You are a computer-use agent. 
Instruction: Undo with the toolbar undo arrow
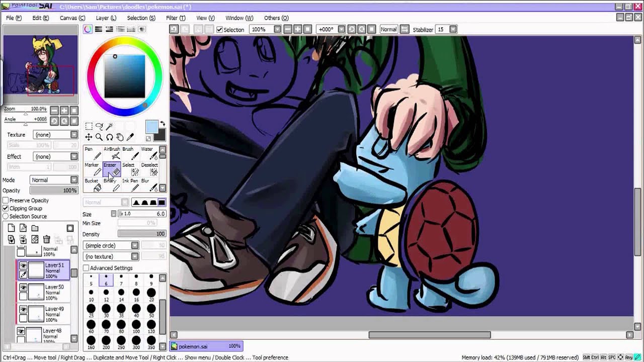point(174,29)
